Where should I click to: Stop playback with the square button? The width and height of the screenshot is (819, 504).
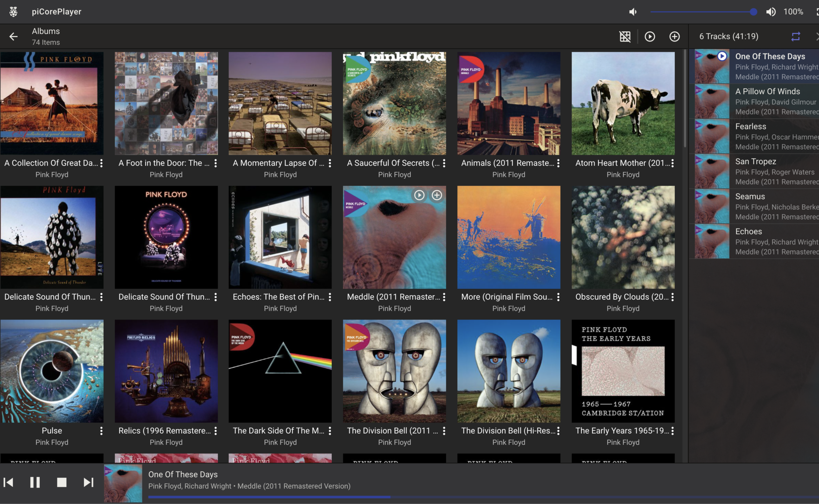point(62,482)
